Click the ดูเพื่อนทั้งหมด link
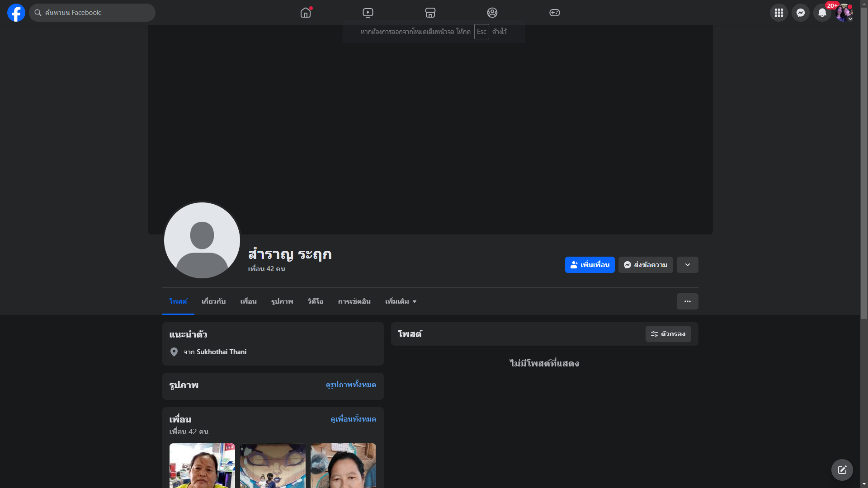Image resolution: width=868 pixels, height=488 pixels. click(353, 419)
